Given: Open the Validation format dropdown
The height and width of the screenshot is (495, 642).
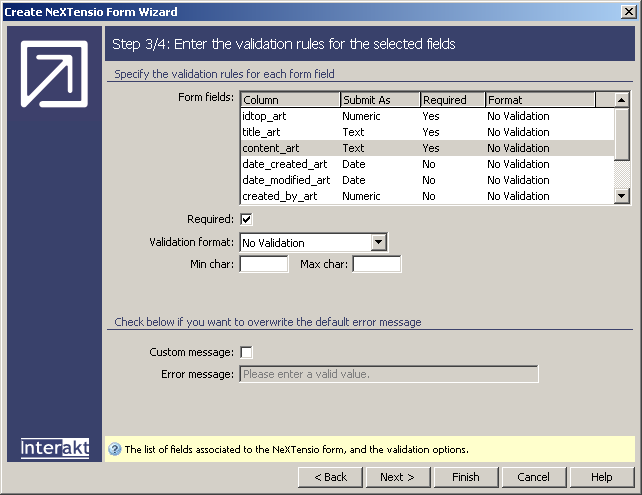Looking at the screenshot, I should [379, 242].
